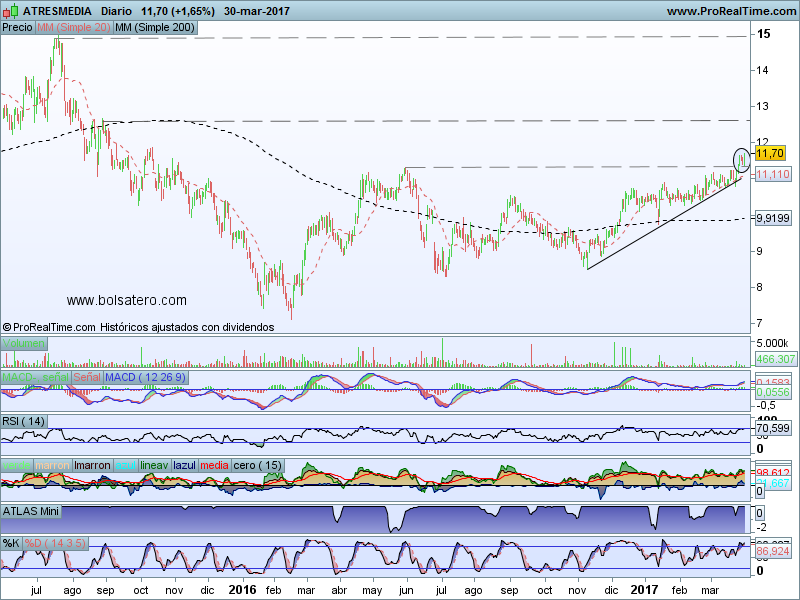The width and height of the screenshot is (800, 600).
Task: Open the Volumen panel label
Action: pyautogui.click(x=24, y=344)
